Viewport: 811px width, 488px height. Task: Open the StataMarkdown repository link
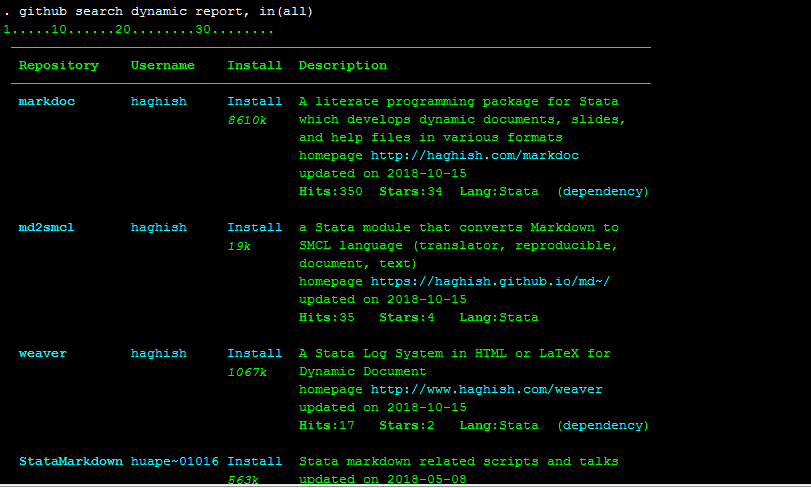pos(71,461)
